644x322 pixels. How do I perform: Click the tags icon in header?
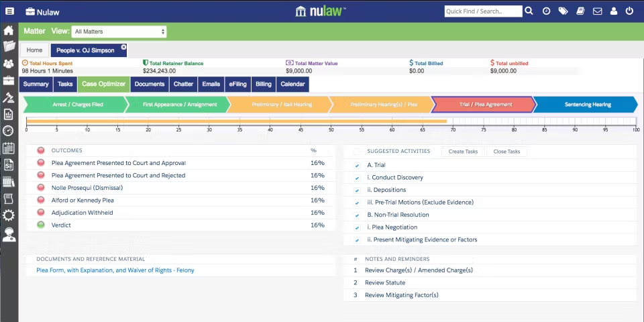click(x=563, y=11)
